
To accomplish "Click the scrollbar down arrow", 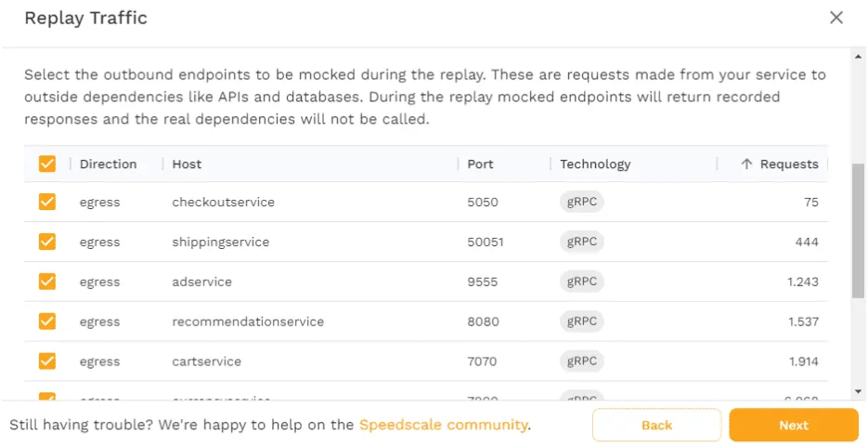I will pos(859,392).
